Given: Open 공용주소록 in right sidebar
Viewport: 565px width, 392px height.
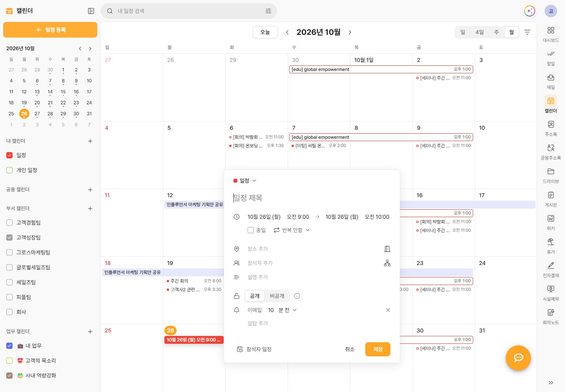Looking at the screenshot, I should click(551, 152).
